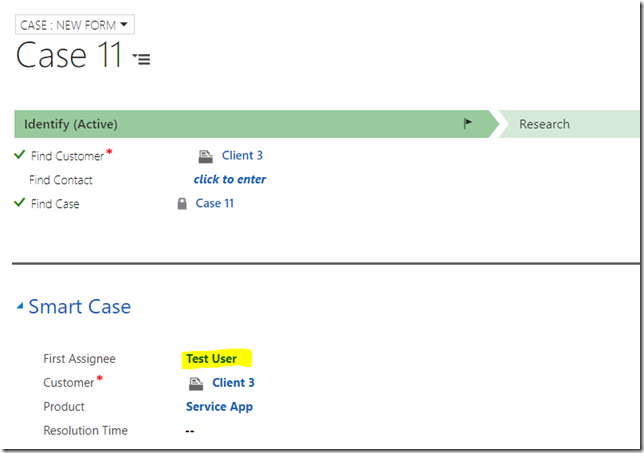Screen dimensions: 644x453
Task: Click the account icon in Smart Case Customer field
Action: (196, 384)
